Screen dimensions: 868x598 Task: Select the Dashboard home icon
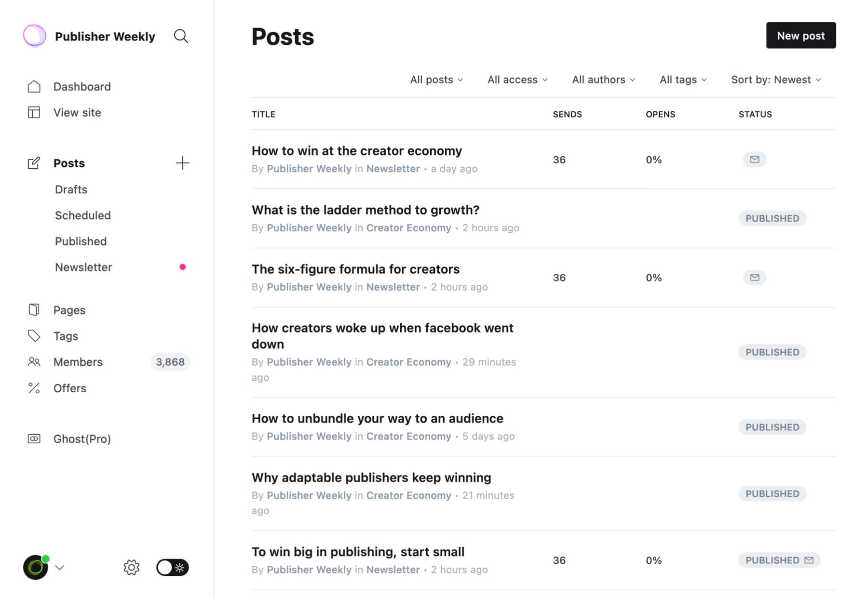(34, 86)
